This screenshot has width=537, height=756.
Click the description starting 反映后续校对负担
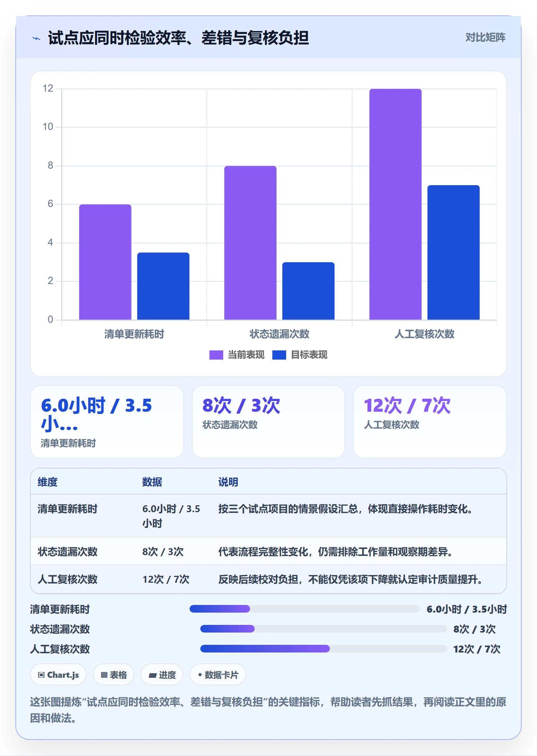tap(351, 579)
